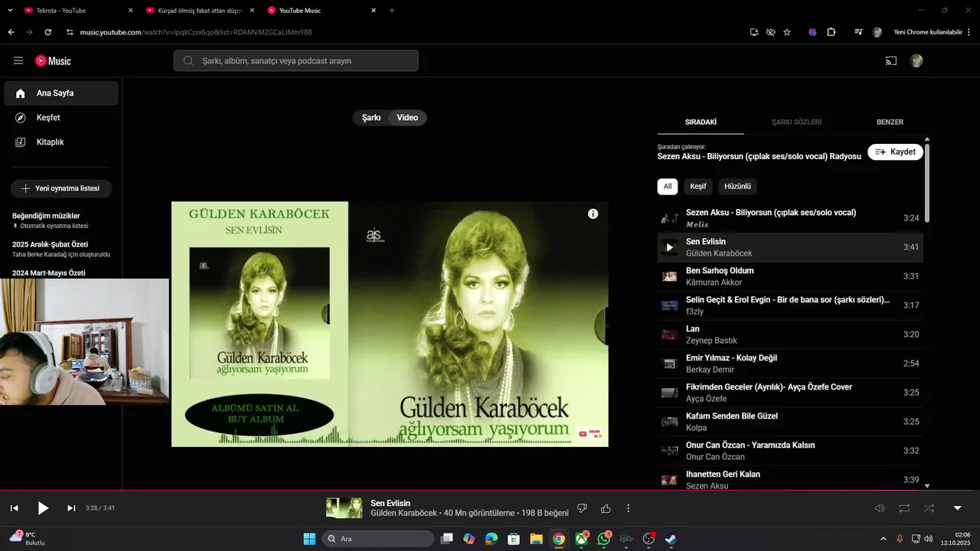Open the BENZER tab
This screenshot has width=980, height=551.
click(x=890, y=122)
